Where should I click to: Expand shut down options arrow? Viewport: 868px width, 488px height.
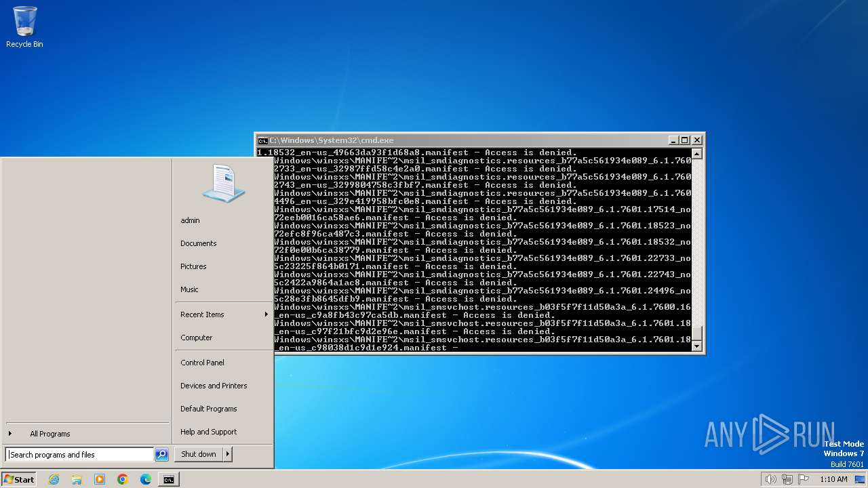coord(228,454)
